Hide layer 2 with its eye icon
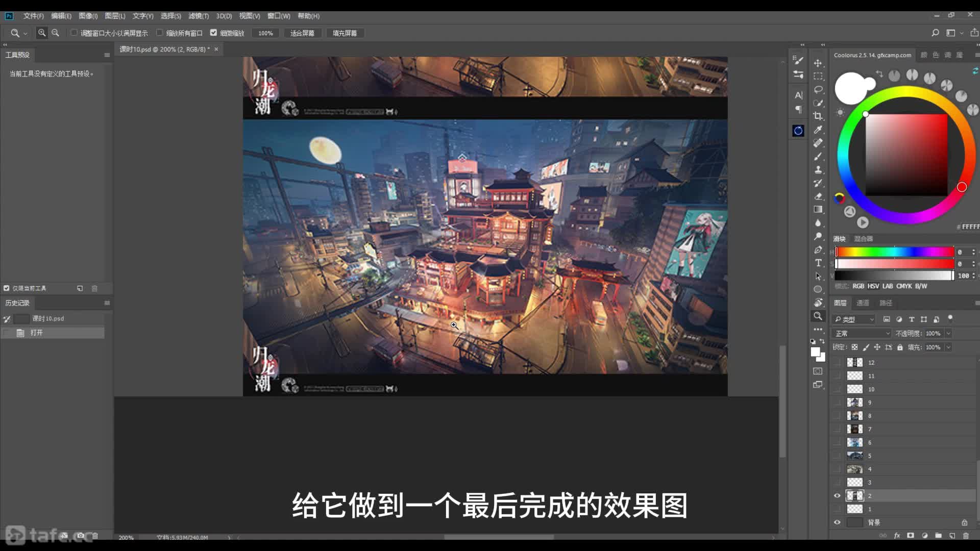Viewport: 980px width, 551px height. pyautogui.click(x=837, y=495)
